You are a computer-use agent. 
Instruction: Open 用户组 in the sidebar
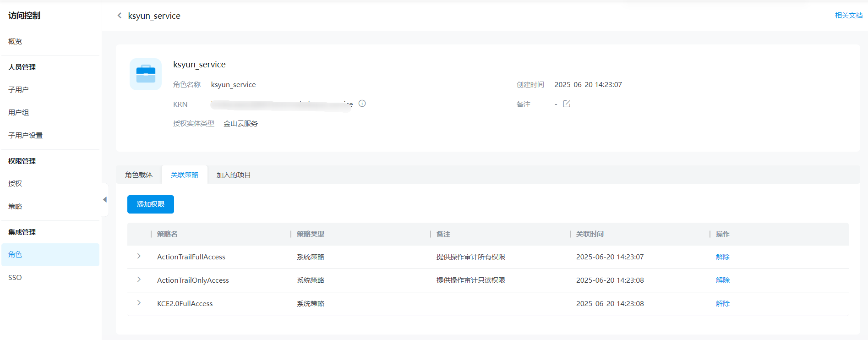(18, 113)
